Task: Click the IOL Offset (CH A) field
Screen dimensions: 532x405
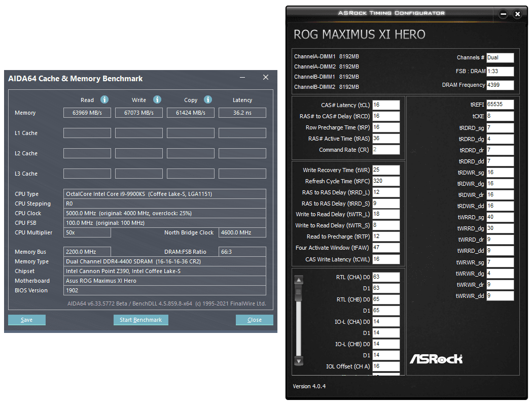Action: point(386,366)
